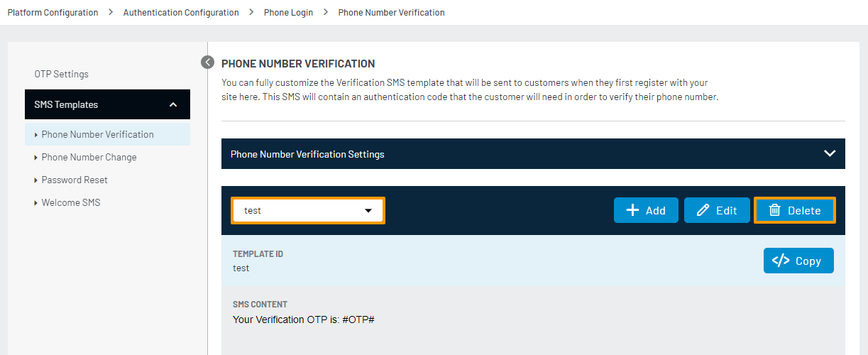Select Phone Number Change sidebar item
868x355 pixels.
click(x=89, y=157)
